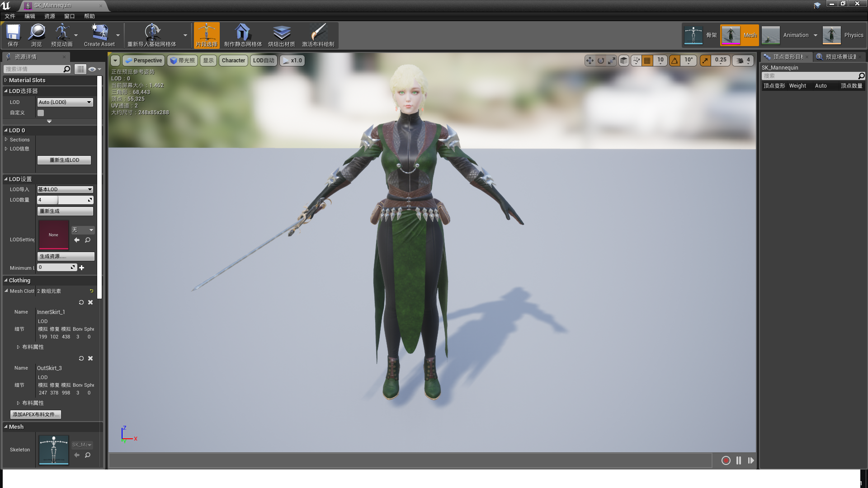Expand the LOD0 section
Viewport: 868px width, 488px height.
coord(5,130)
